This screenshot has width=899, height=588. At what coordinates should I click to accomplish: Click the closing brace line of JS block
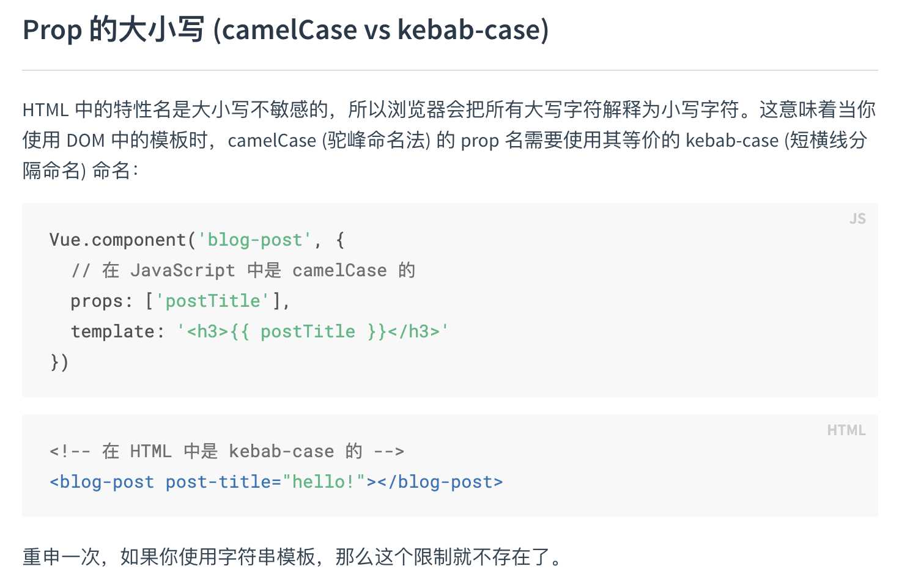(x=59, y=362)
